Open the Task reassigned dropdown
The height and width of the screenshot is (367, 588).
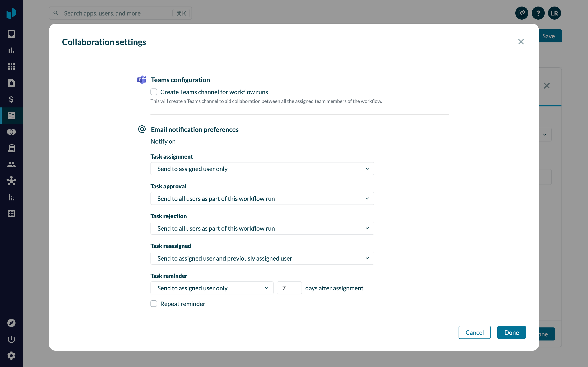[262, 258]
